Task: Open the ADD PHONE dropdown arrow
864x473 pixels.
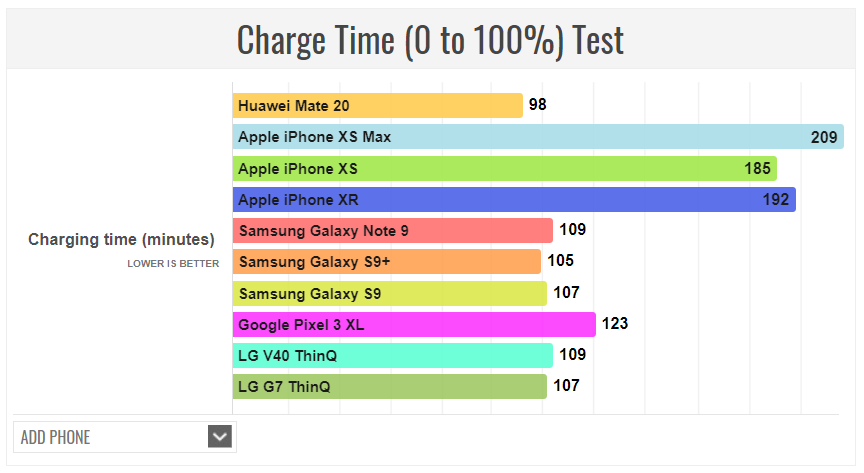Action: tap(220, 437)
